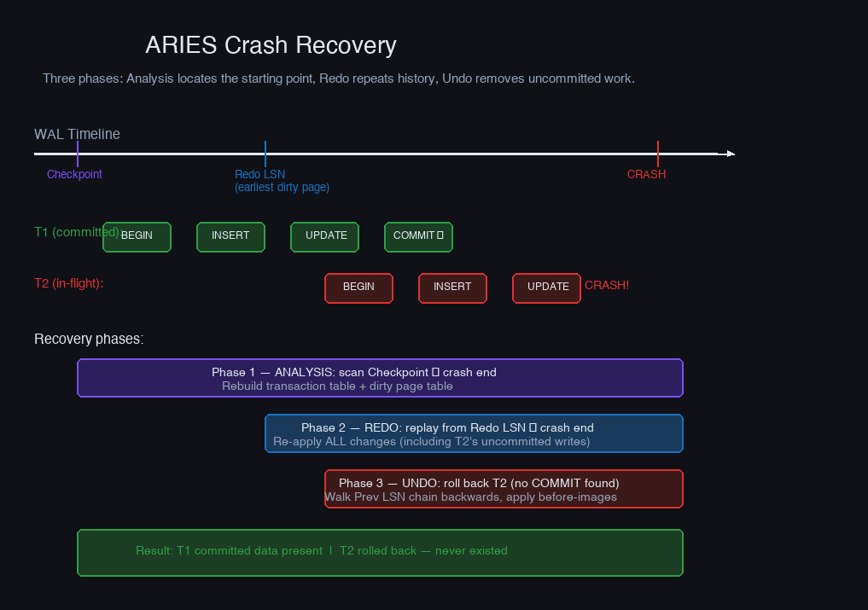Select the Phase 3 UNDO box
This screenshot has width=868, height=610.
pos(504,489)
